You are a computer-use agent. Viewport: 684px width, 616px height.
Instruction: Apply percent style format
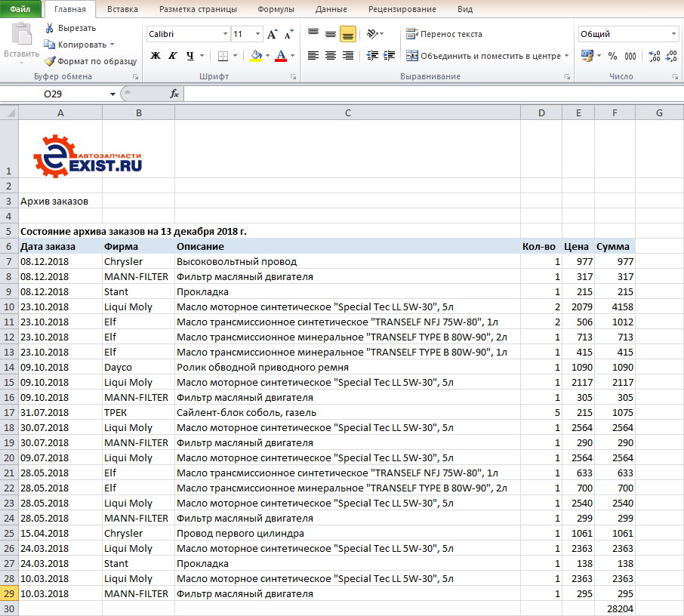point(612,56)
